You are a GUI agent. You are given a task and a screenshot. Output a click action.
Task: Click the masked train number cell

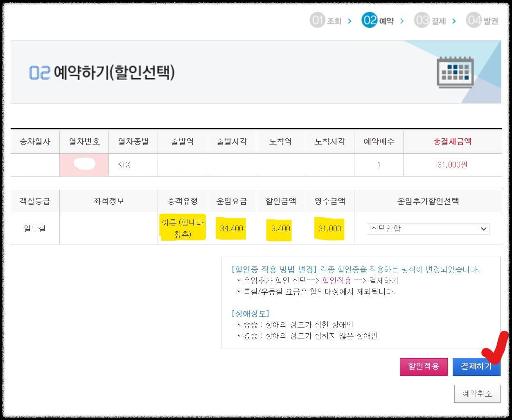point(84,165)
